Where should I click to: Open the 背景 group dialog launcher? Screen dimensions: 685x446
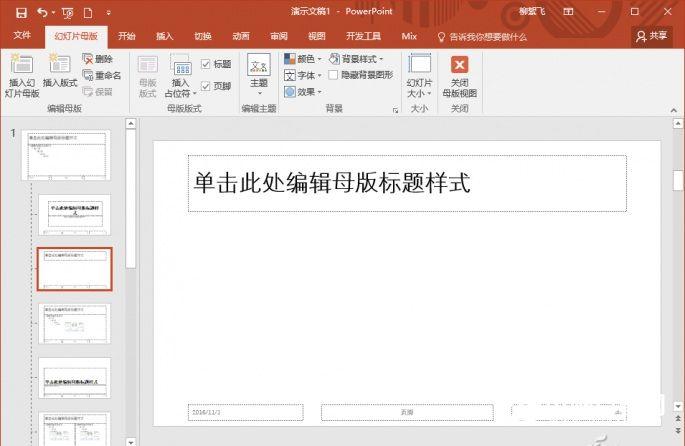[395, 111]
